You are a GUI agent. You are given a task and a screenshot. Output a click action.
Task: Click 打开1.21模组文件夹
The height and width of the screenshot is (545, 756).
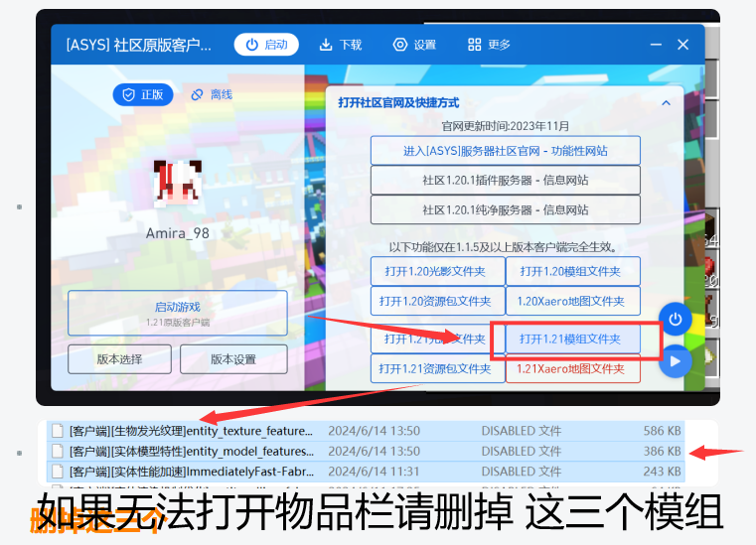573,340
